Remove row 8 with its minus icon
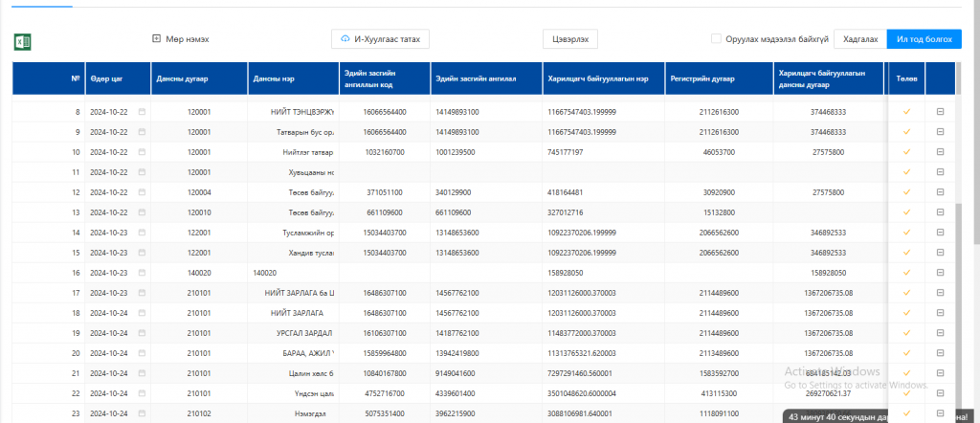 coord(940,112)
